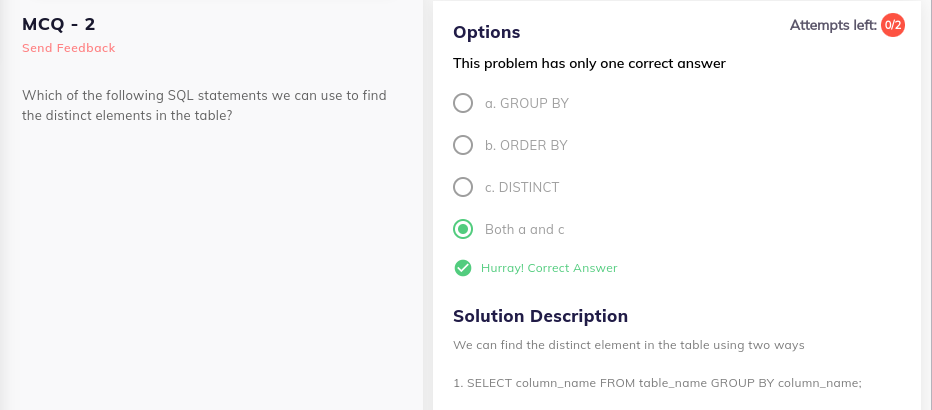932x410 pixels.
Task: Click the Solution Description heading
Action: tap(540, 316)
